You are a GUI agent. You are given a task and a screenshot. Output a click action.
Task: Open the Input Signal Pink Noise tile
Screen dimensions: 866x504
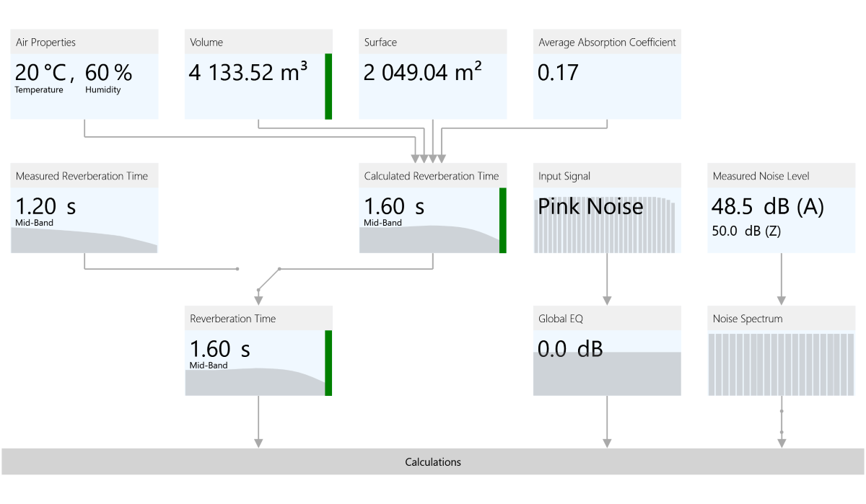click(606, 209)
